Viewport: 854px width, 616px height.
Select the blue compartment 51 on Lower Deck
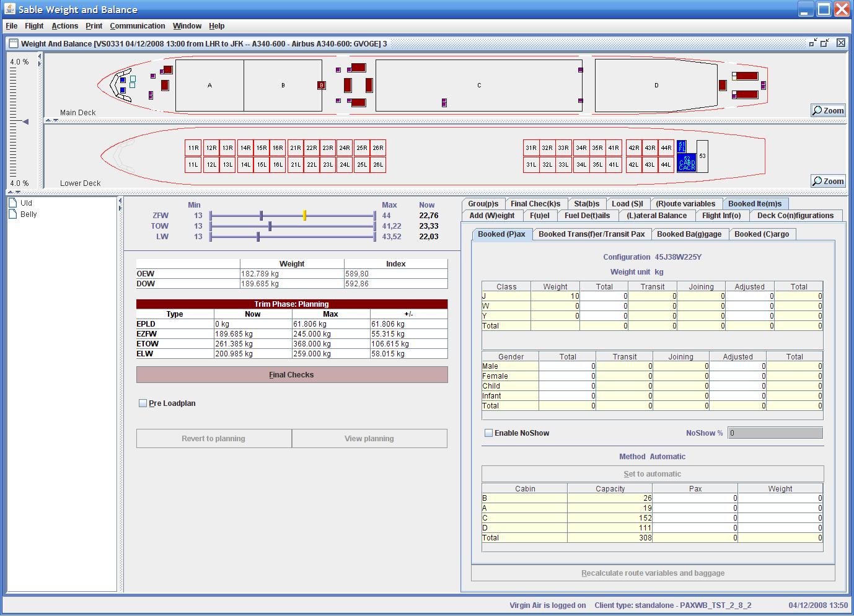[x=682, y=147]
